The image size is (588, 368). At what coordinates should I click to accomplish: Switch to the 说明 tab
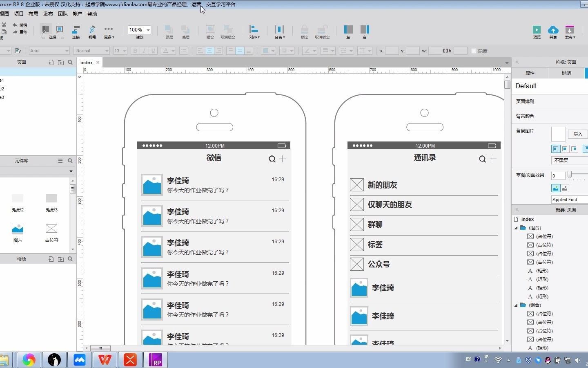[566, 73]
